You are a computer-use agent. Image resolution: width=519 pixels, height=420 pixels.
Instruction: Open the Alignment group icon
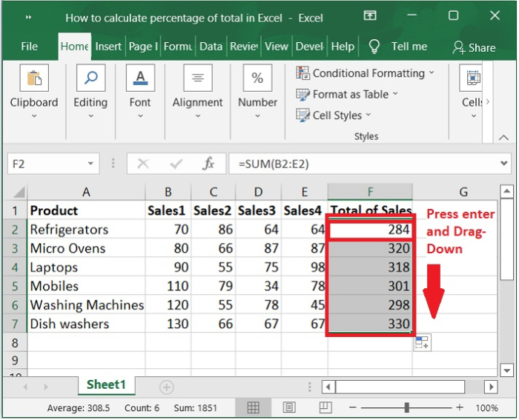tap(197, 79)
